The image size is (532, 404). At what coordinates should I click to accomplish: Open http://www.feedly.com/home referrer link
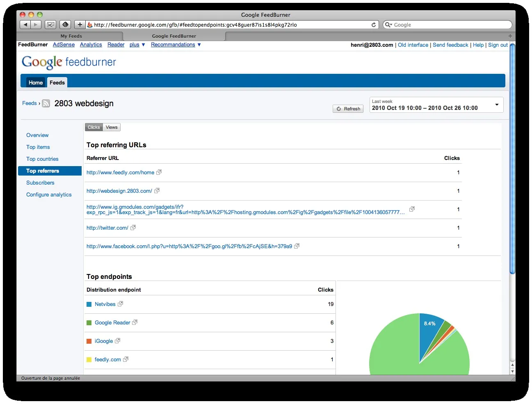(x=120, y=172)
